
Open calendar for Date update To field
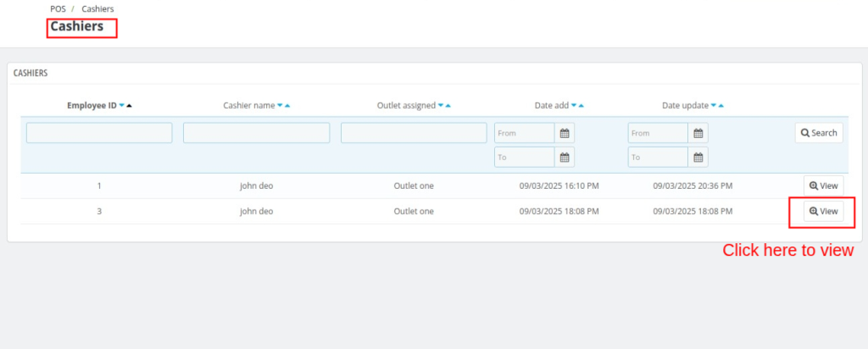pos(698,157)
